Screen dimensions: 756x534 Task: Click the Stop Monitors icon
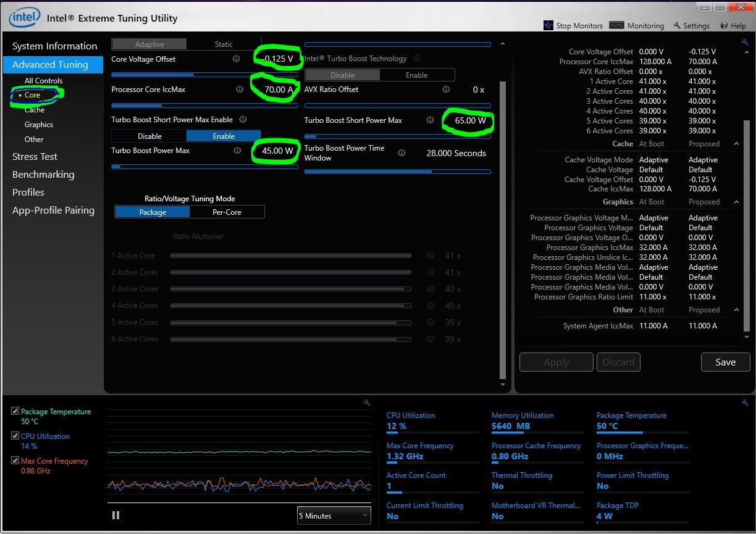tap(548, 25)
